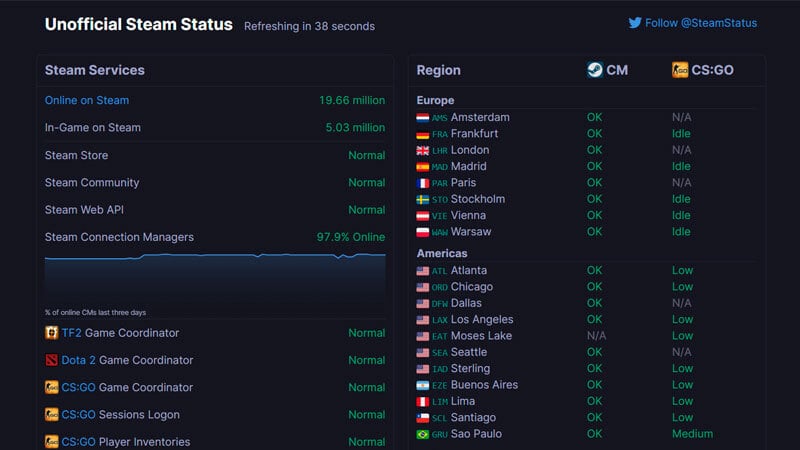Click the TF2 Game Coordinator icon

click(x=52, y=333)
